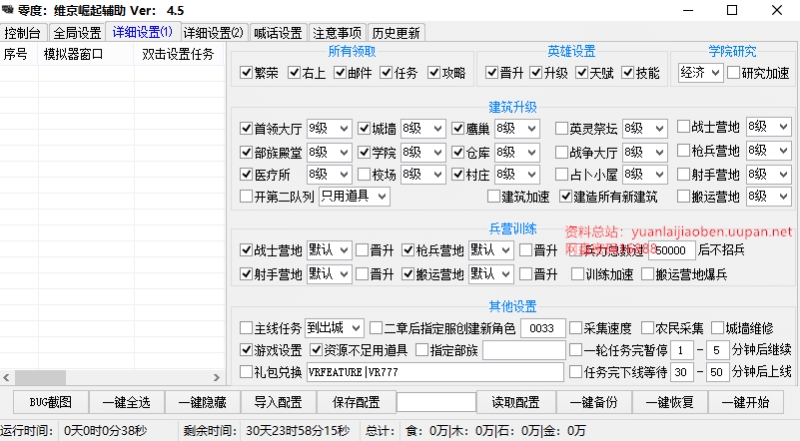Click the 读取配置 button
800x441 pixels.
(x=516, y=402)
